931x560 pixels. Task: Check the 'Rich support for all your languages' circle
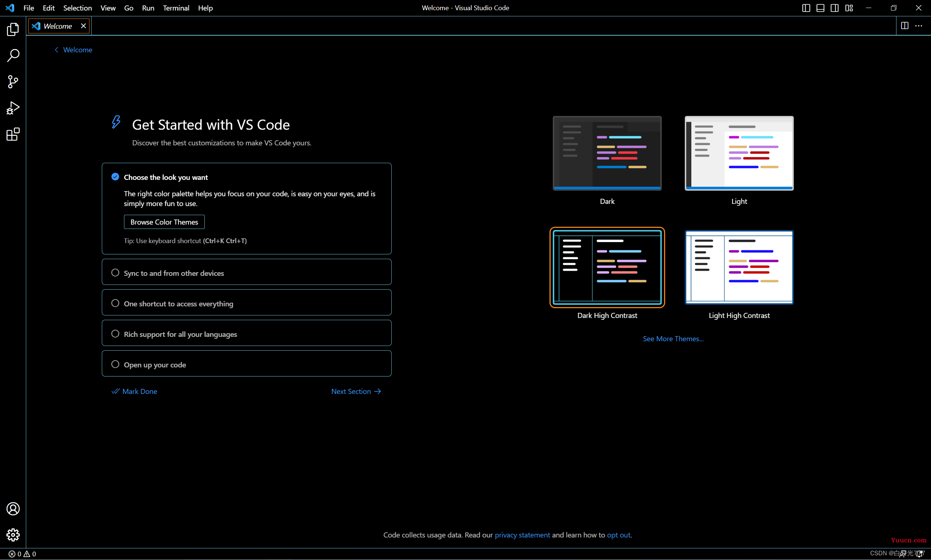[115, 334]
